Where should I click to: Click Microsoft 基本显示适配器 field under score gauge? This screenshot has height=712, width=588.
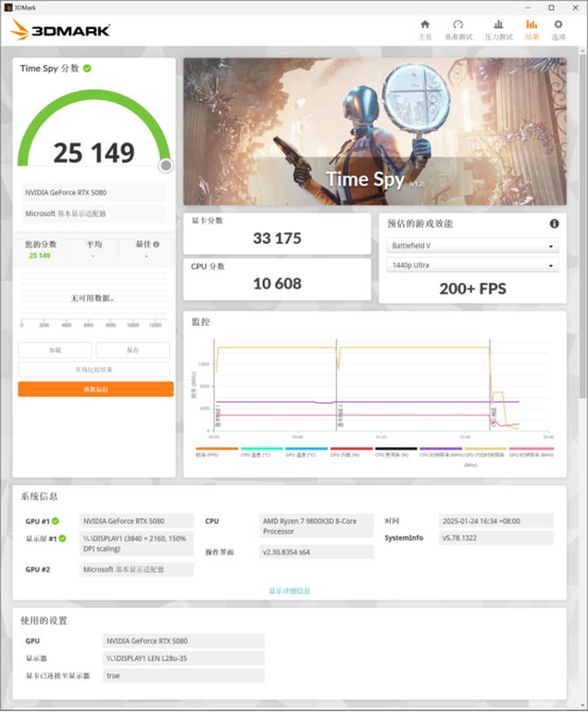pyautogui.click(x=94, y=213)
